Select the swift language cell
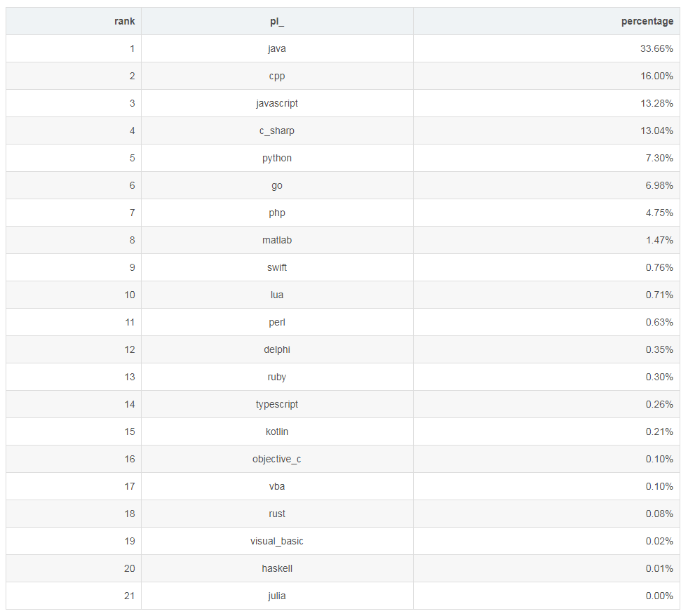Screen dimensions: 688x616 [x=277, y=267]
